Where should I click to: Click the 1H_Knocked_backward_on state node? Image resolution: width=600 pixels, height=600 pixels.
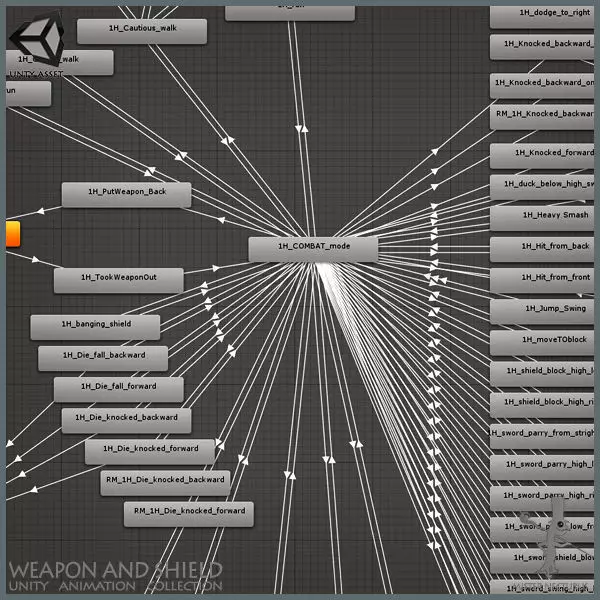tap(542, 86)
